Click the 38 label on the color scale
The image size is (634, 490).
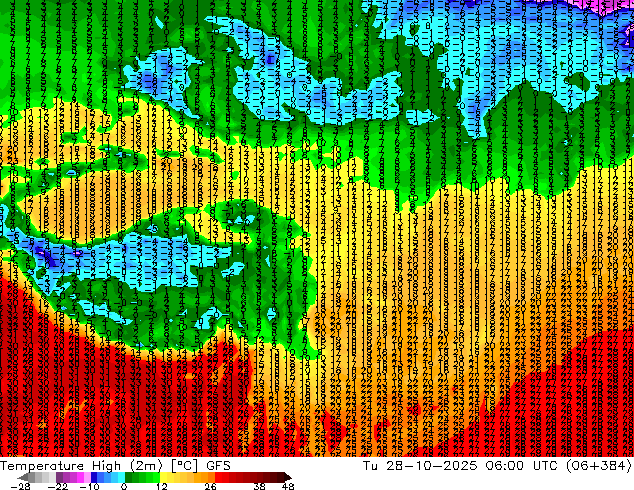click(260, 486)
